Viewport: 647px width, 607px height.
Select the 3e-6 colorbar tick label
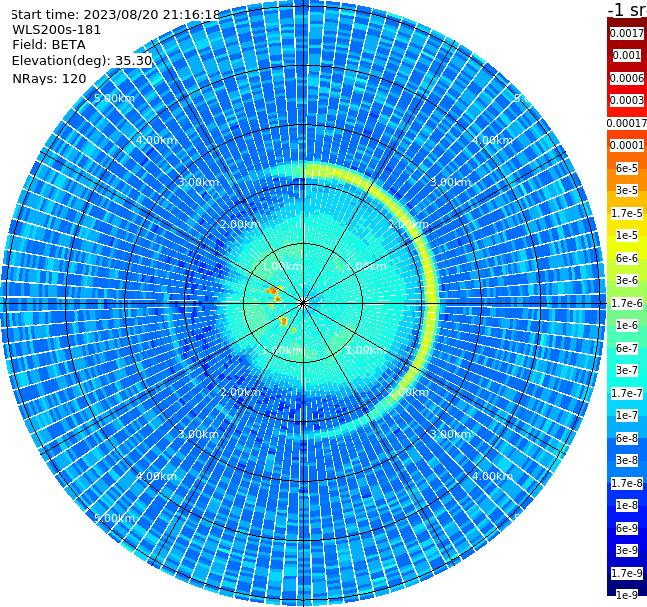626,280
